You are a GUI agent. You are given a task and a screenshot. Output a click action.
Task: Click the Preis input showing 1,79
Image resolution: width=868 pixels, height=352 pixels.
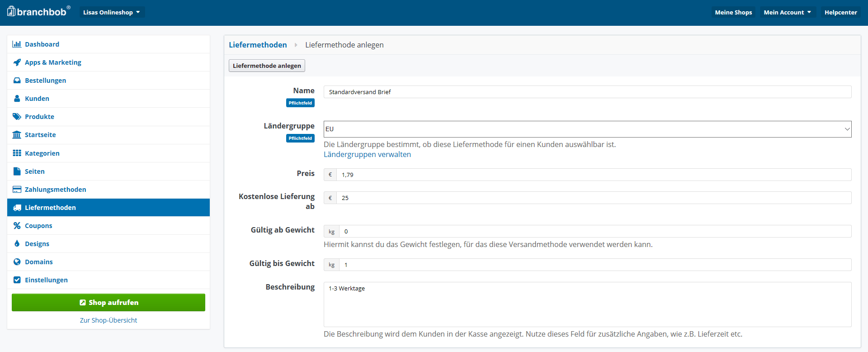click(x=594, y=175)
